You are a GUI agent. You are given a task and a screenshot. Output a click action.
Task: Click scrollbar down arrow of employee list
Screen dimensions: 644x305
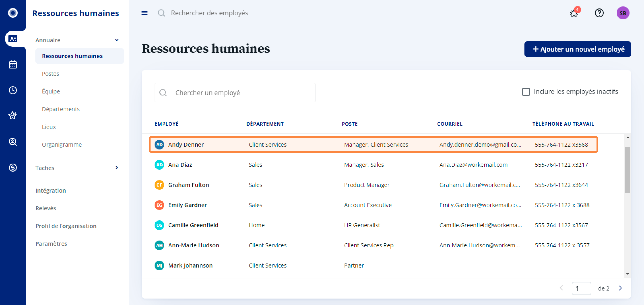click(627, 274)
